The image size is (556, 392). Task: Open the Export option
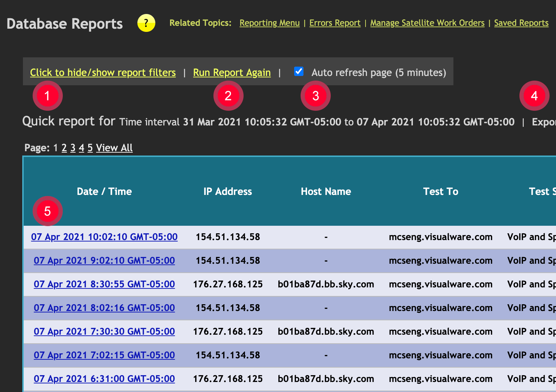click(x=545, y=122)
